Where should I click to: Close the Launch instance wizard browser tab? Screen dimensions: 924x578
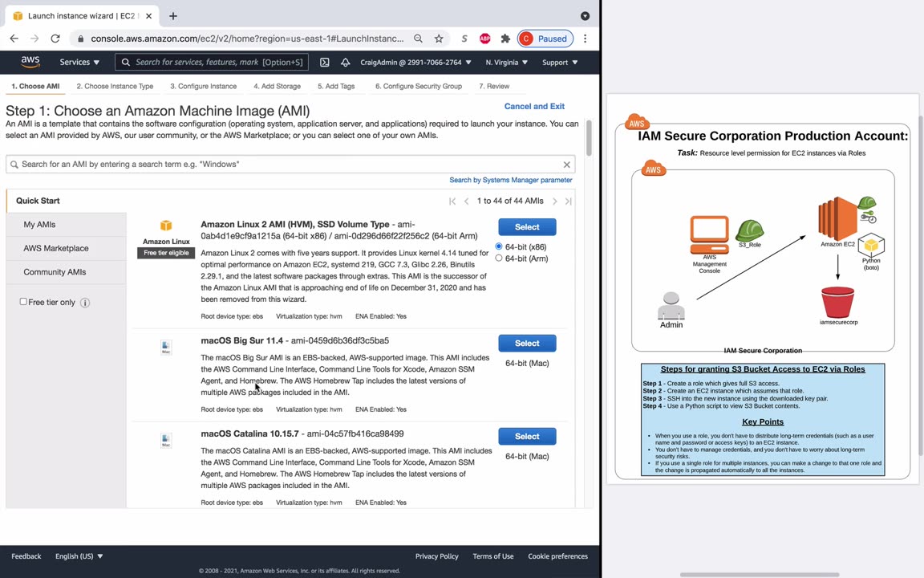pyautogui.click(x=149, y=16)
